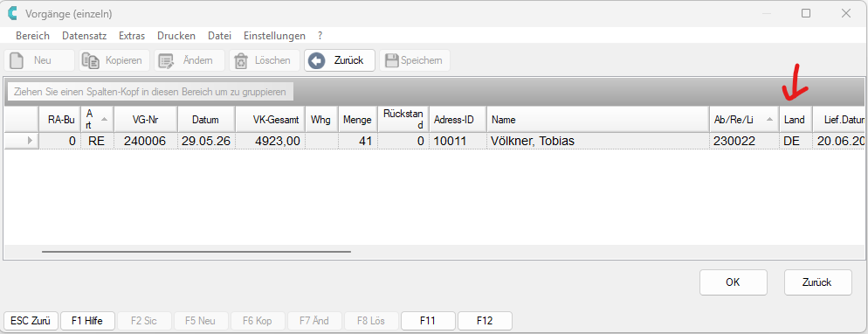Image resolution: width=868 pixels, height=334 pixels.
Task: Click the Speichern floppy disk icon
Action: 392,60
